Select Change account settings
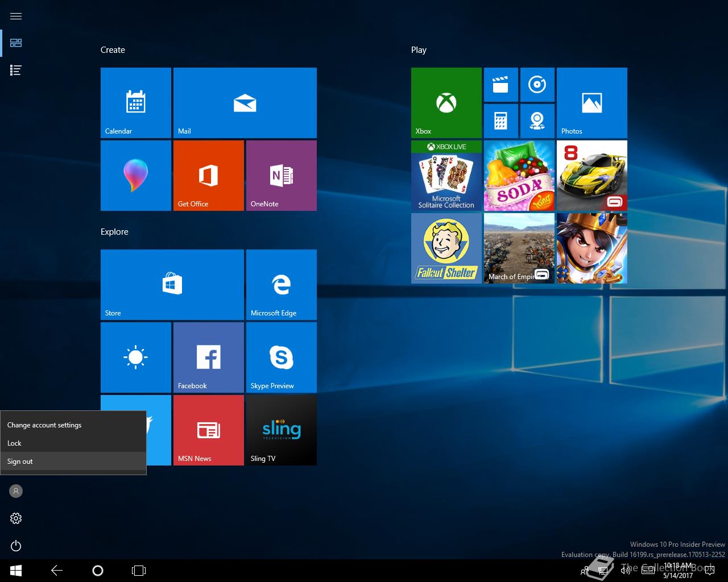Screen dimensions: 728x582 click(x=73, y=425)
